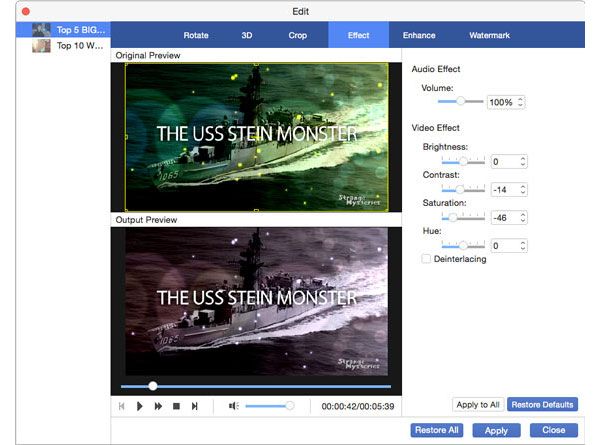600x445 pixels.
Task: Switch to the Rotate tab
Action: (x=196, y=35)
